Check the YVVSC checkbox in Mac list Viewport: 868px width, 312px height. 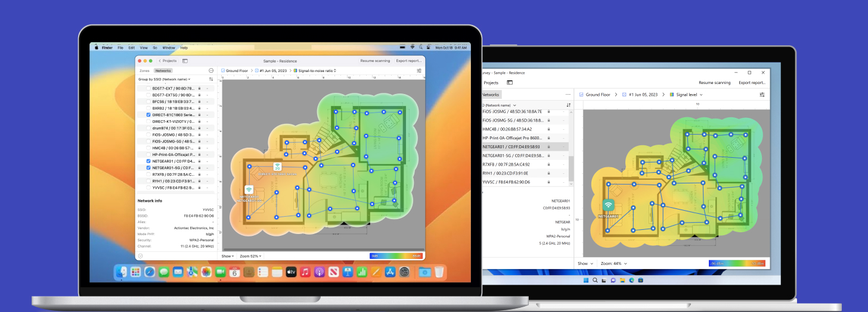[148, 188]
